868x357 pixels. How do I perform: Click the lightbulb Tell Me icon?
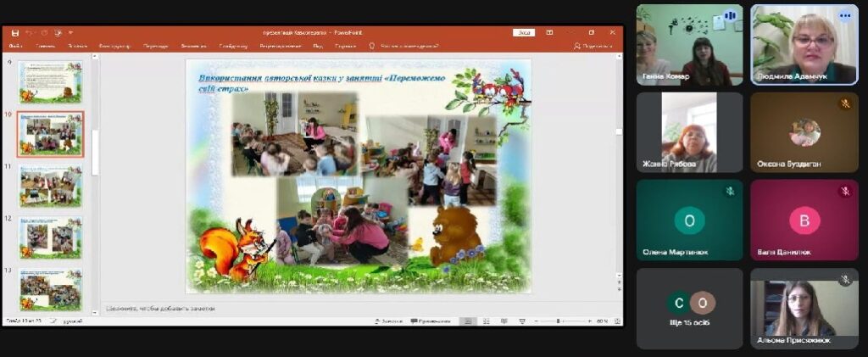371,46
